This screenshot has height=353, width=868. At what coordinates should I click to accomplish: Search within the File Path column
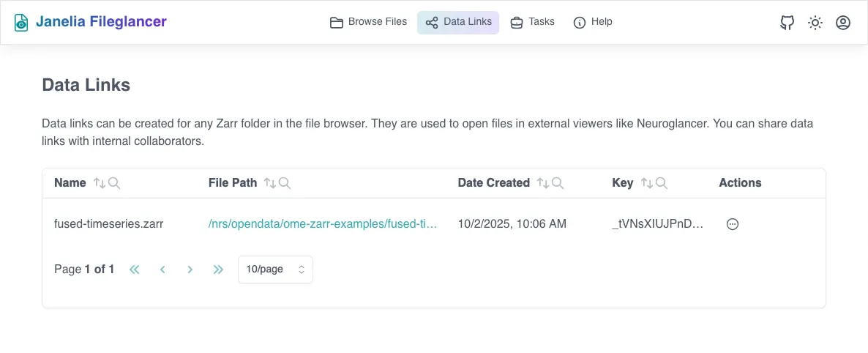[x=285, y=183]
